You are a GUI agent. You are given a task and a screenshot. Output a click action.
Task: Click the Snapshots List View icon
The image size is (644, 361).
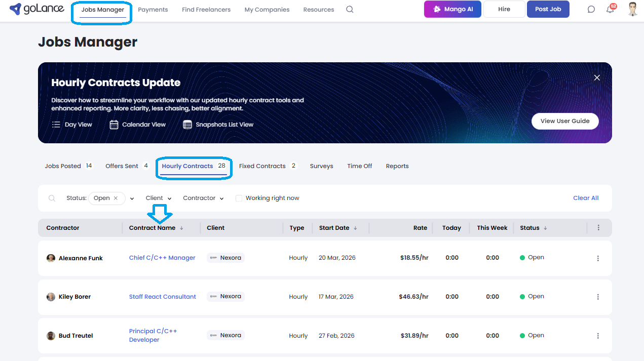[187, 125]
